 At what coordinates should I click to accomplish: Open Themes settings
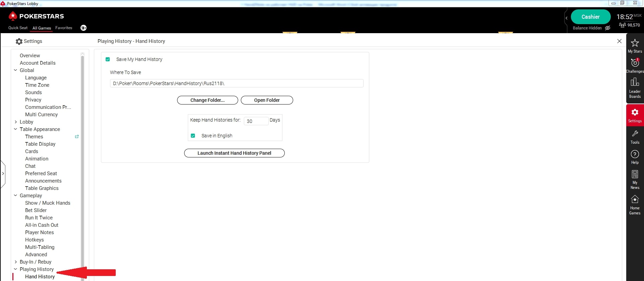tap(34, 137)
